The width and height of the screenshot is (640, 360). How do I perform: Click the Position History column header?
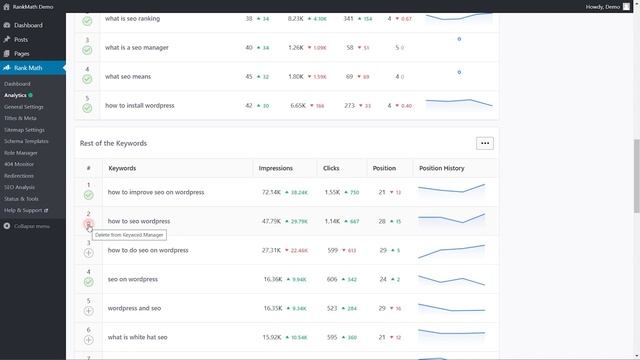tap(442, 168)
